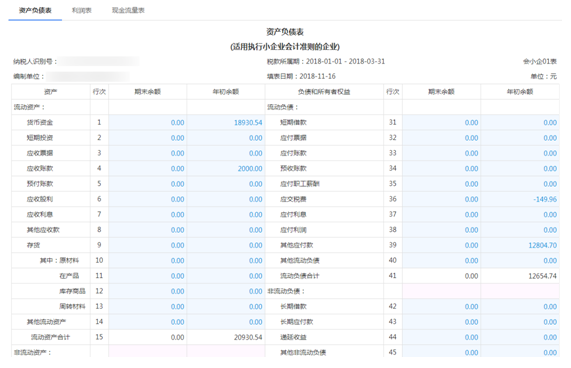The height and width of the screenshot is (368, 571).
Task: Click the 货币资金 期末余额 field
Action: pos(147,122)
